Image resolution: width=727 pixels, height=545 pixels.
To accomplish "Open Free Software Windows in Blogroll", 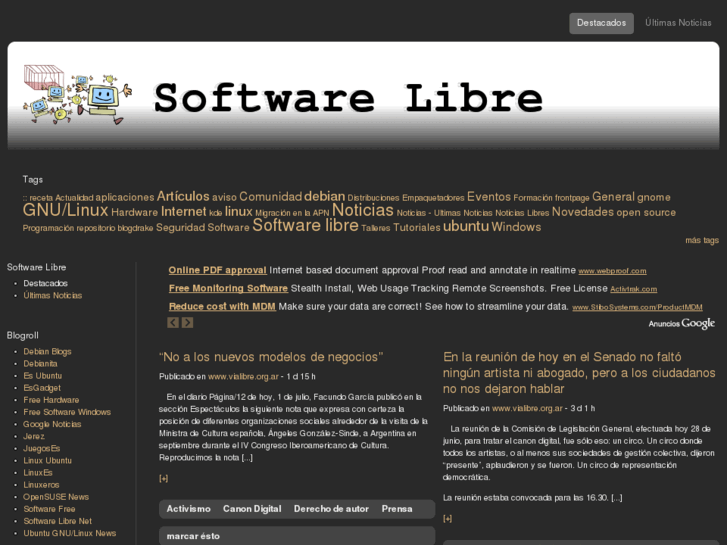I will 67,412.
